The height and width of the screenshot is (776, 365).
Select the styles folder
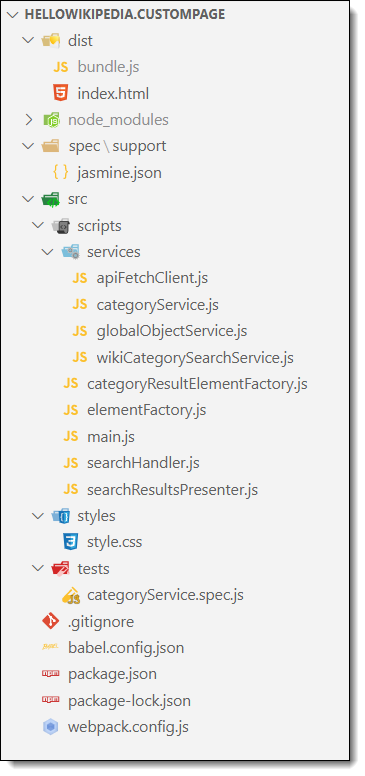tap(96, 516)
